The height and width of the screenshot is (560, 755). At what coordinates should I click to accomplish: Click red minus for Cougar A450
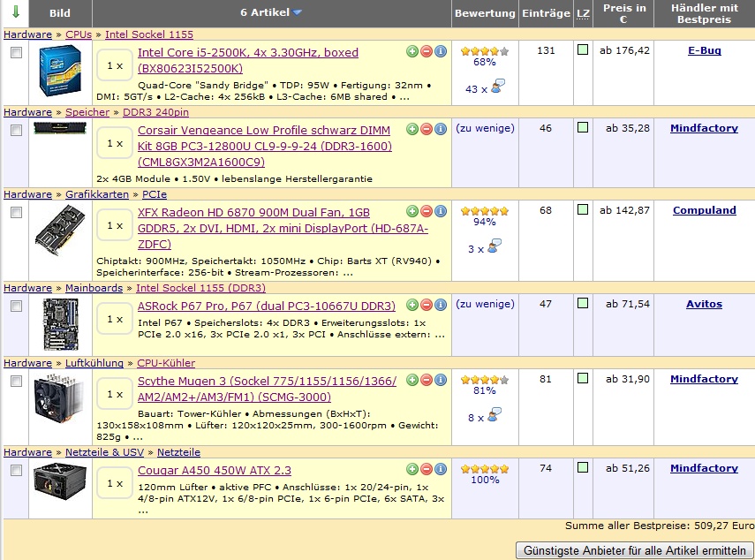click(x=427, y=469)
